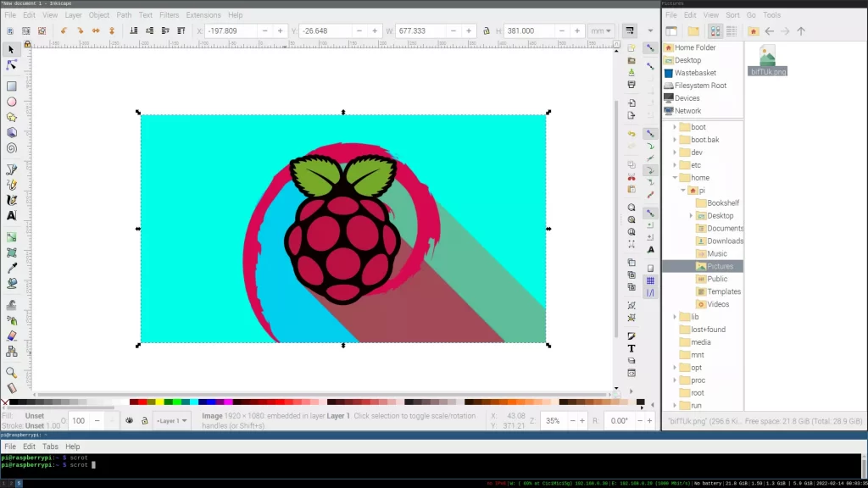The image size is (868, 488).
Task: Increase X position with plus button
Action: (280, 31)
